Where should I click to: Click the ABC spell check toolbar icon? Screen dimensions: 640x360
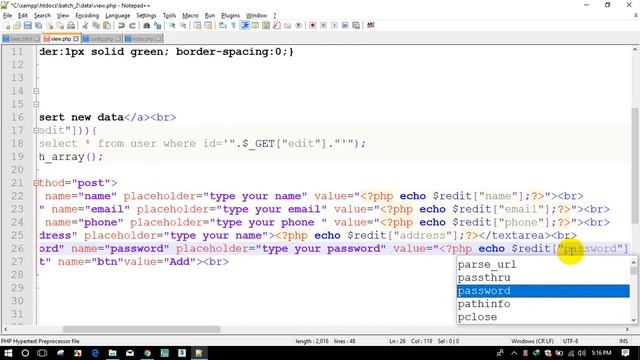pos(371,26)
